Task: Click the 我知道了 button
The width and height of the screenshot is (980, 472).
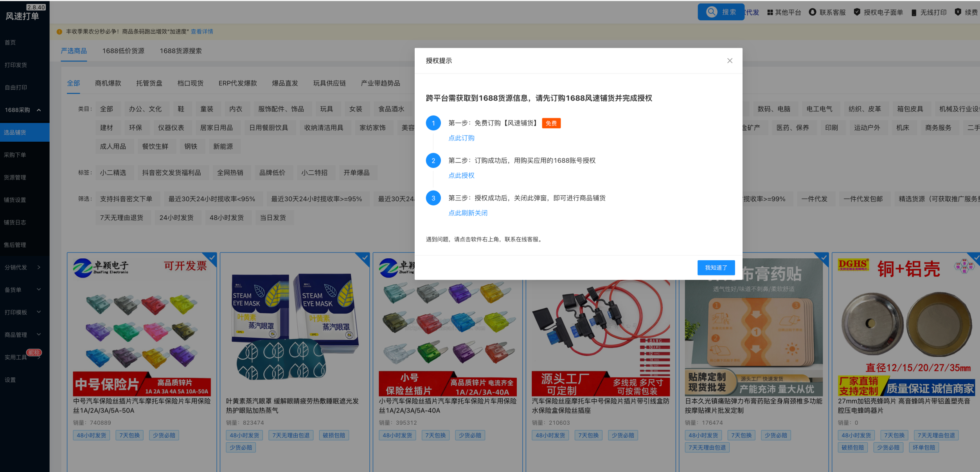Action: [x=716, y=268]
